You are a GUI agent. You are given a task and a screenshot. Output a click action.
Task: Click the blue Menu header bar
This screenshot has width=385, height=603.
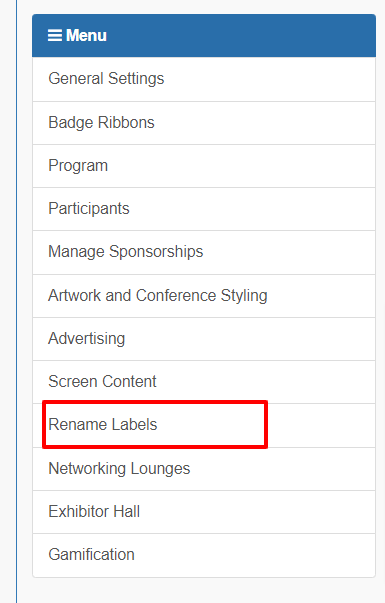[x=204, y=36]
